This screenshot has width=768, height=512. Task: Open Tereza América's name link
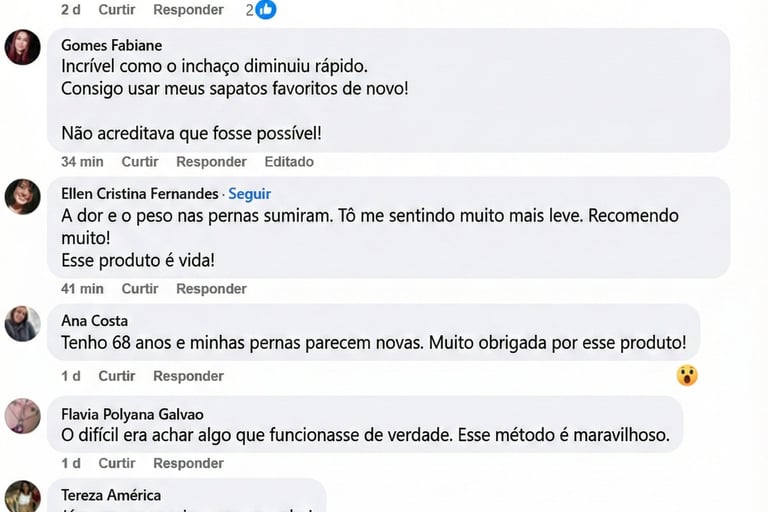click(x=110, y=495)
